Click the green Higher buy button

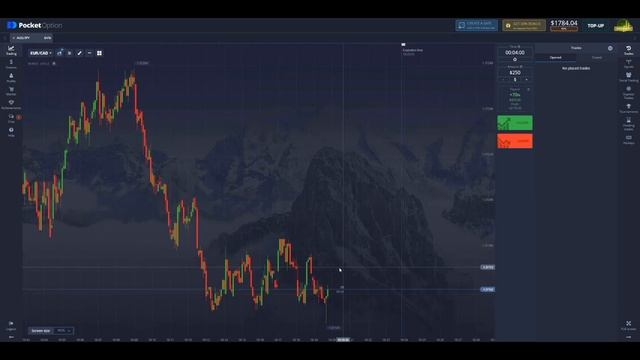tap(515, 123)
